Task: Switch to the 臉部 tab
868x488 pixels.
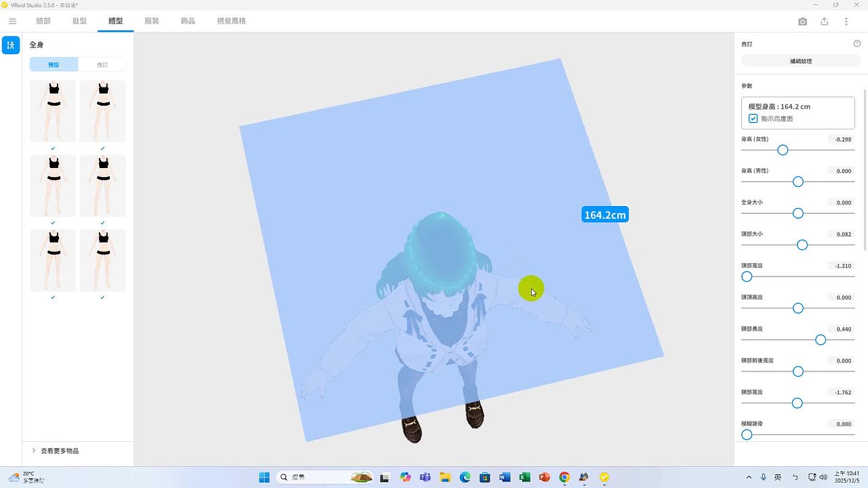Action: [43, 21]
